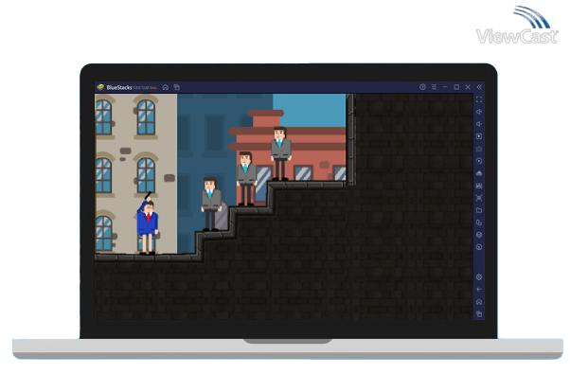570x392 pixels.
Task: Open the hamburger menu in title bar
Action: coord(434,87)
